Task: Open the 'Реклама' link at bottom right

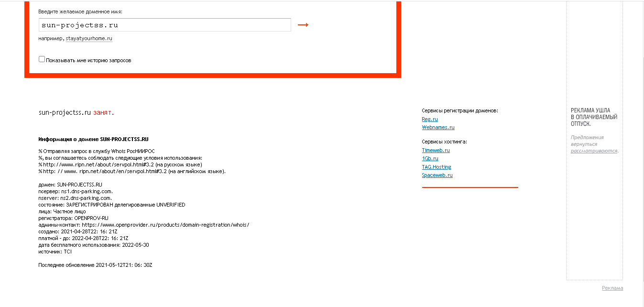Action: point(612,288)
